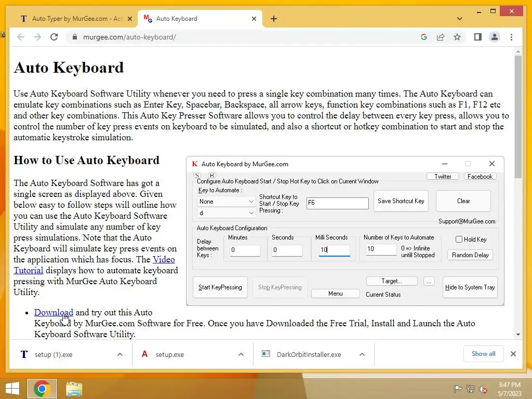The height and width of the screenshot is (399, 532).
Task: Maximize the Chrome browser window
Action: (493, 11)
